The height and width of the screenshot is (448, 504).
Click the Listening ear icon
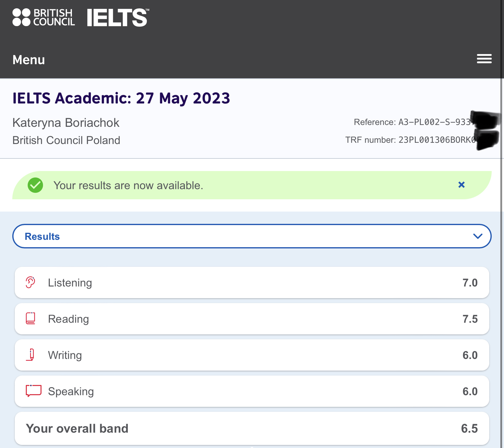(30, 282)
